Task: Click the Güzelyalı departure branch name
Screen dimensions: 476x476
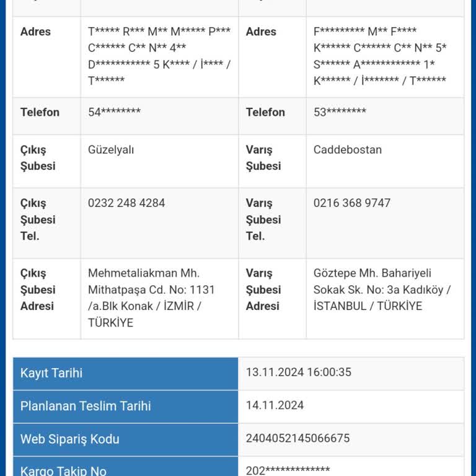Action: [x=111, y=150]
